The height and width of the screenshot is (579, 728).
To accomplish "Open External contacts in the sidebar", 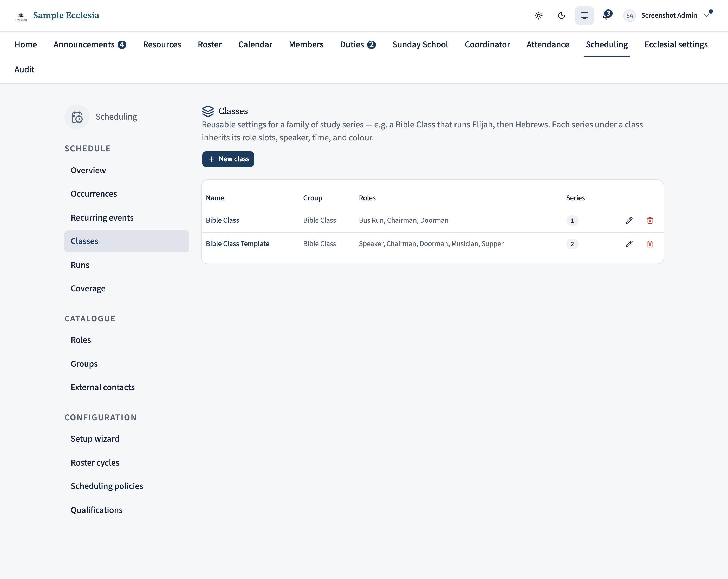I will (x=127, y=388).
